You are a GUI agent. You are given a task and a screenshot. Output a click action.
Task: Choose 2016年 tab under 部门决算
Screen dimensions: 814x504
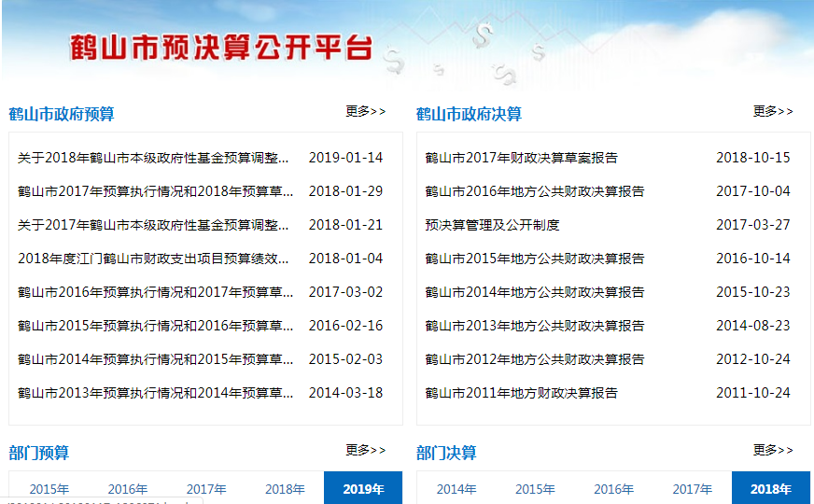(613, 488)
